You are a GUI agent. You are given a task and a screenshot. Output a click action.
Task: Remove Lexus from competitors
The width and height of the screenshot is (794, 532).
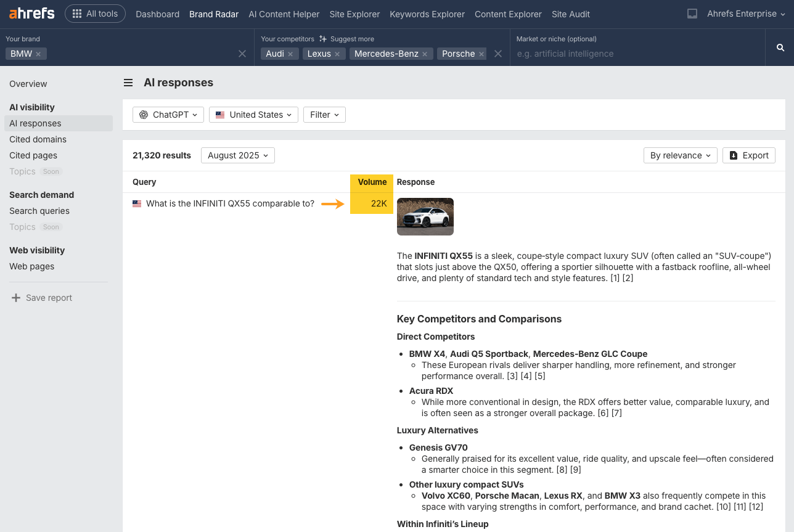337,54
